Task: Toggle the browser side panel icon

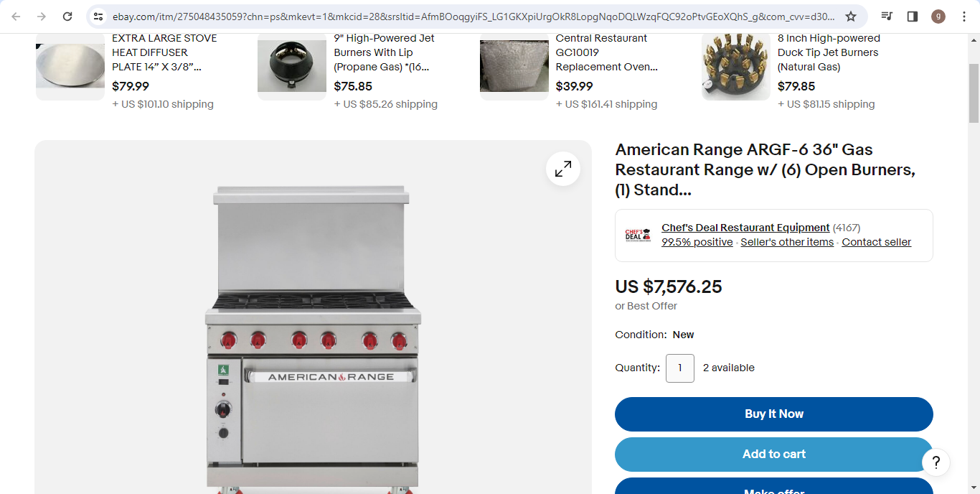Action: 913,17
